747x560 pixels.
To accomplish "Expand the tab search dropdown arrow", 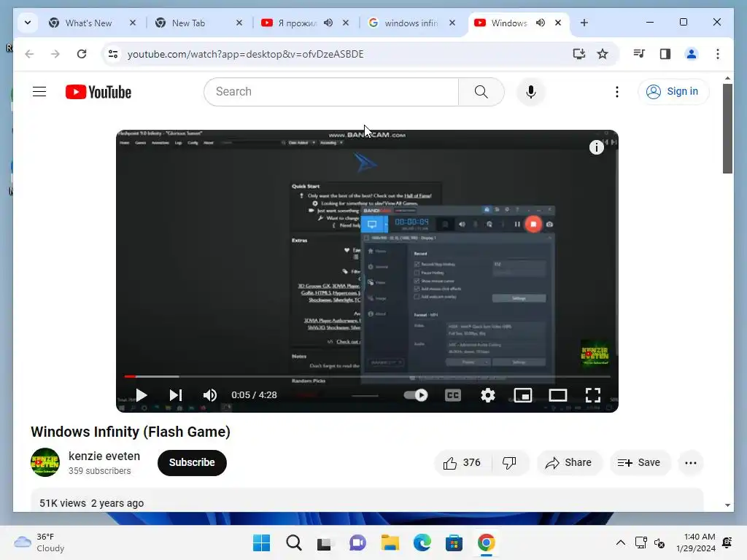I will click(x=28, y=23).
